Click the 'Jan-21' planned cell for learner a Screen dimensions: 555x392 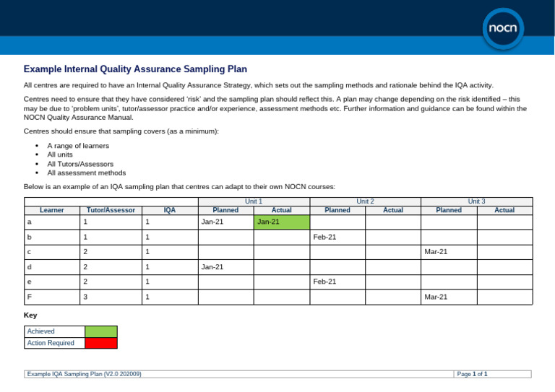[x=225, y=222]
